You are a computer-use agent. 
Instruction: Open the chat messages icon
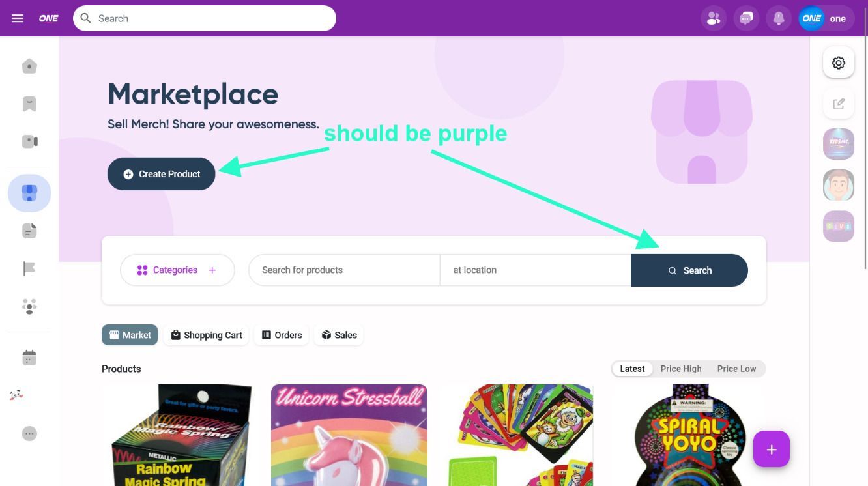746,18
